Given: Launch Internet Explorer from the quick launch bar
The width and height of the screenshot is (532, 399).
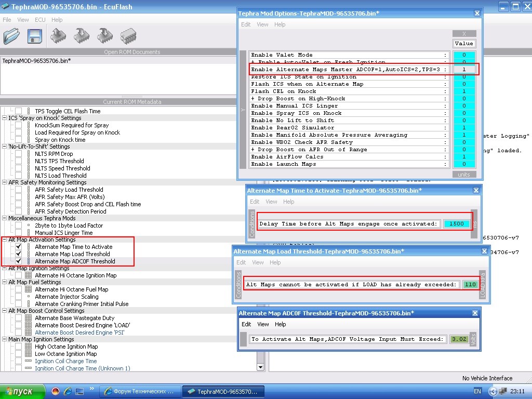Looking at the screenshot, I should (68, 391).
